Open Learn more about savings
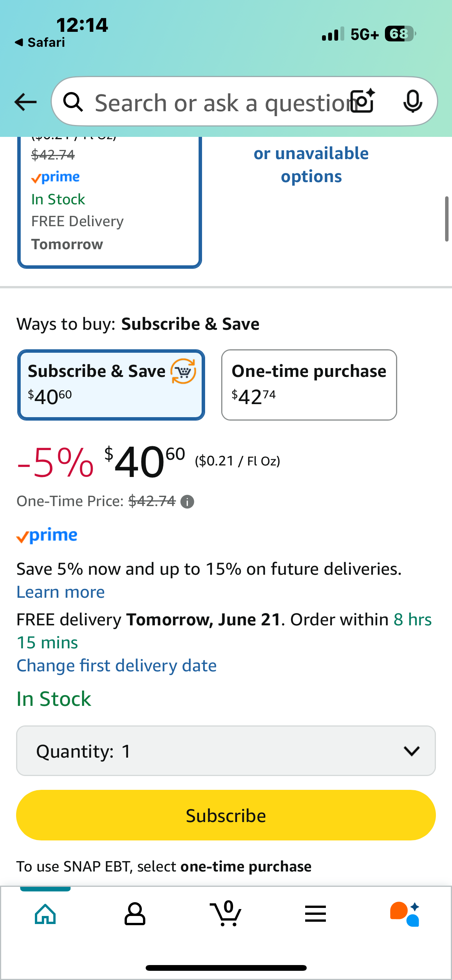The width and height of the screenshot is (452, 980). [61, 592]
